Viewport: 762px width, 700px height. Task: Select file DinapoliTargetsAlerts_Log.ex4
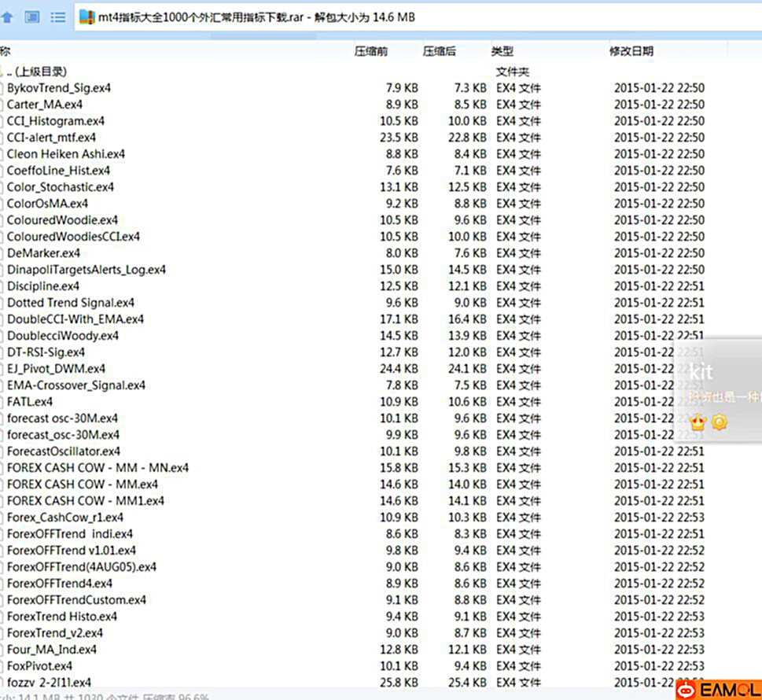point(86,270)
